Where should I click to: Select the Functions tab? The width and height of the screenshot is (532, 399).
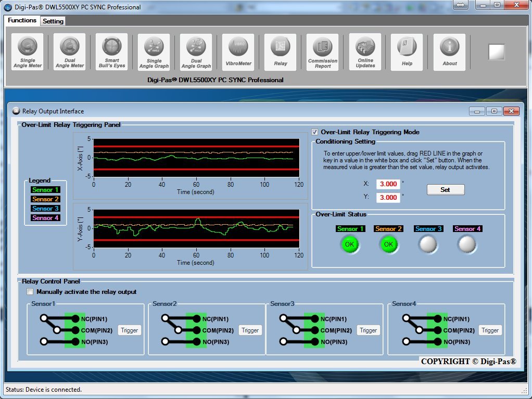click(x=22, y=21)
